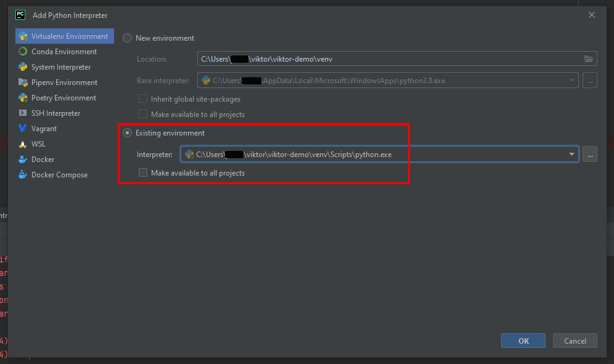
Task: Dismiss the dialog with Cancel
Action: click(575, 341)
